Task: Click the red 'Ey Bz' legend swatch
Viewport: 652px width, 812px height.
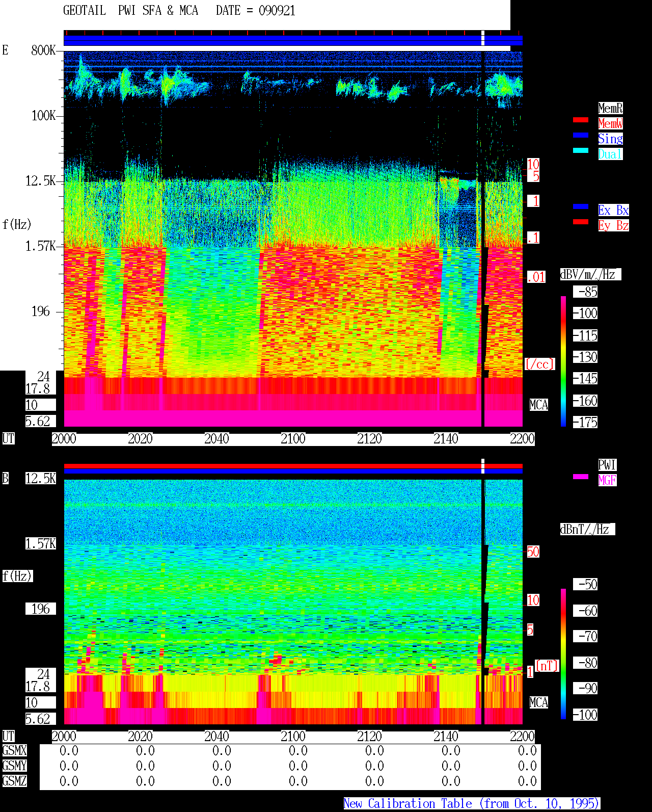Action: [581, 222]
